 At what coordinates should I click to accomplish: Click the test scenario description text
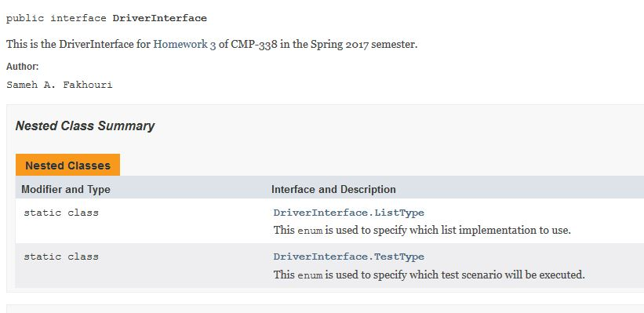429,275
